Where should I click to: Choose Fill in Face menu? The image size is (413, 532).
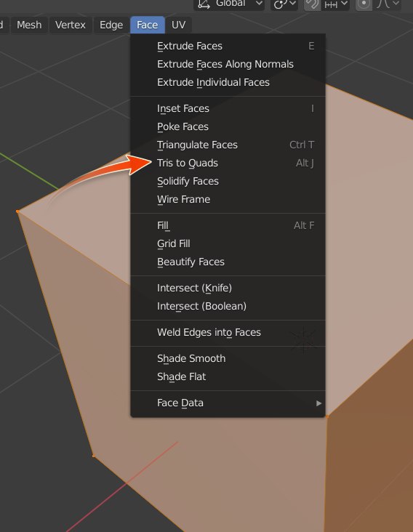coord(228,225)
